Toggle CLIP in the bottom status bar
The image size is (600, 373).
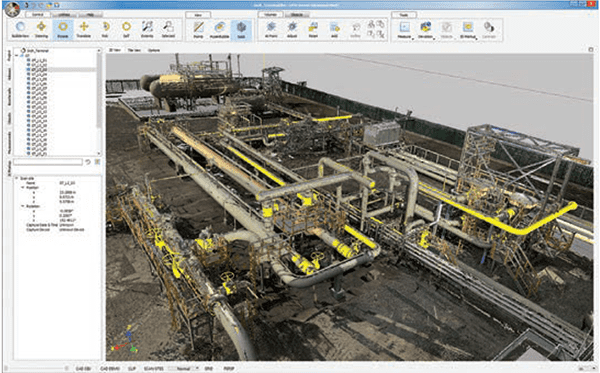[132, 368]
